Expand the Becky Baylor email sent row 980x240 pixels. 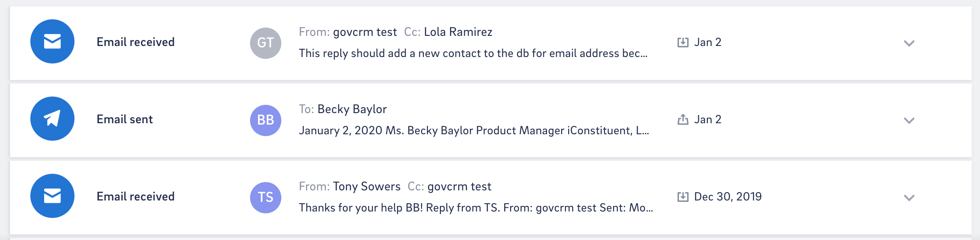[909, 120]
